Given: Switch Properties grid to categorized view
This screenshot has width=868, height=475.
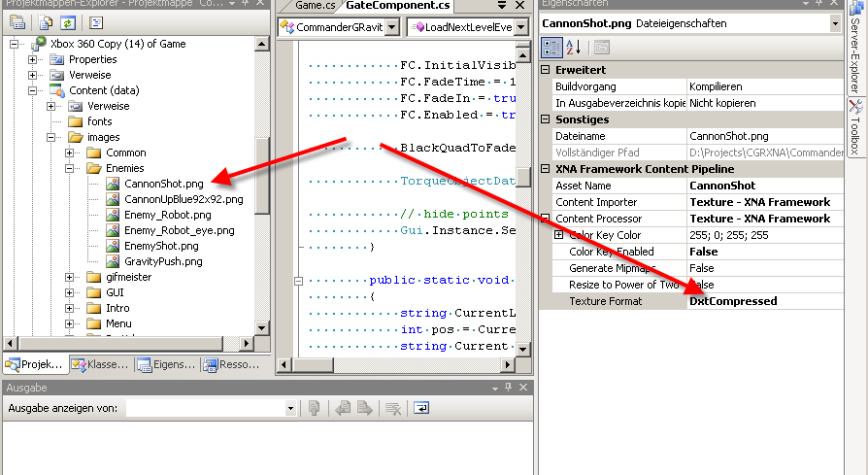Looking at the screenshot, I should [x=551, y=48].
